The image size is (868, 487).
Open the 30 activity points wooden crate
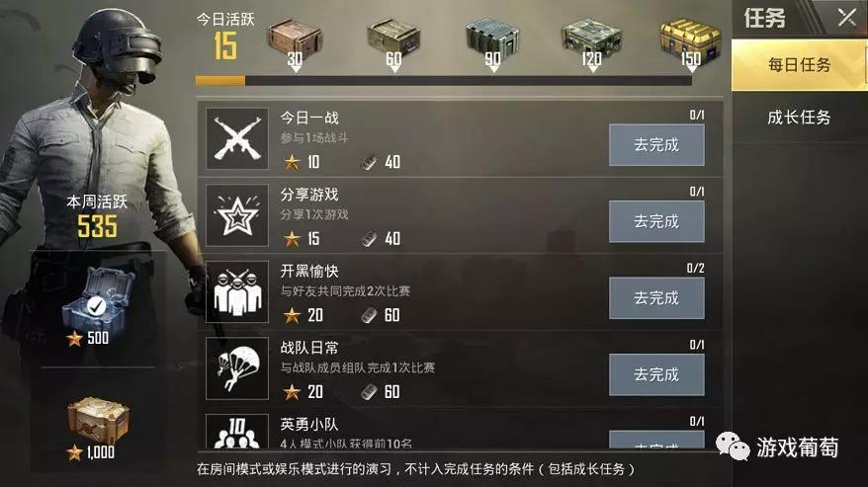click(x=295, y=41)
